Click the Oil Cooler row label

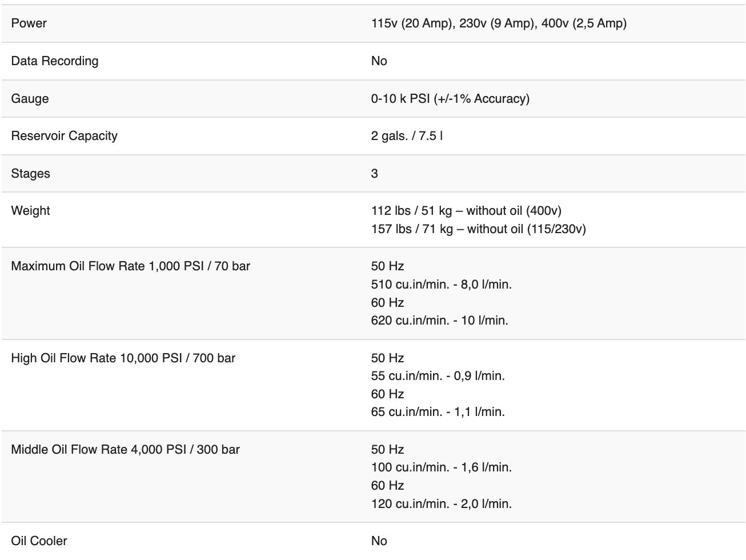[x=39, y=541]
